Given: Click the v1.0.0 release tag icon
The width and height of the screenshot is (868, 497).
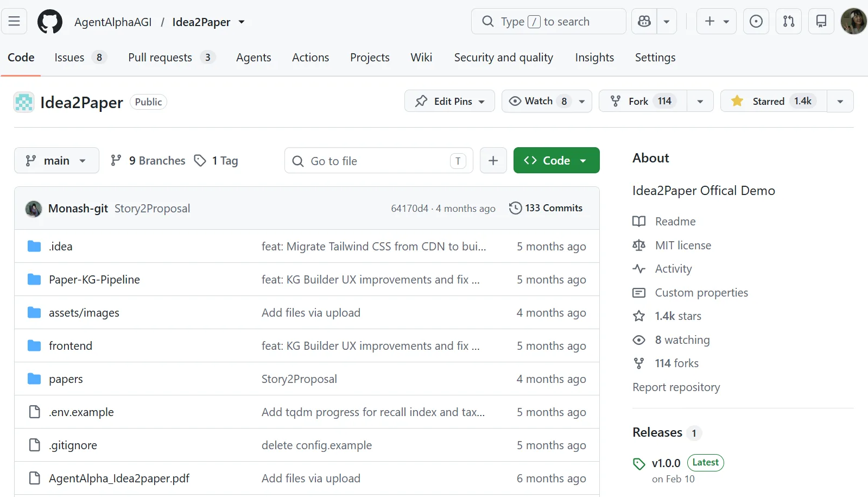Looking at the screenshot, I should point(639,464).
